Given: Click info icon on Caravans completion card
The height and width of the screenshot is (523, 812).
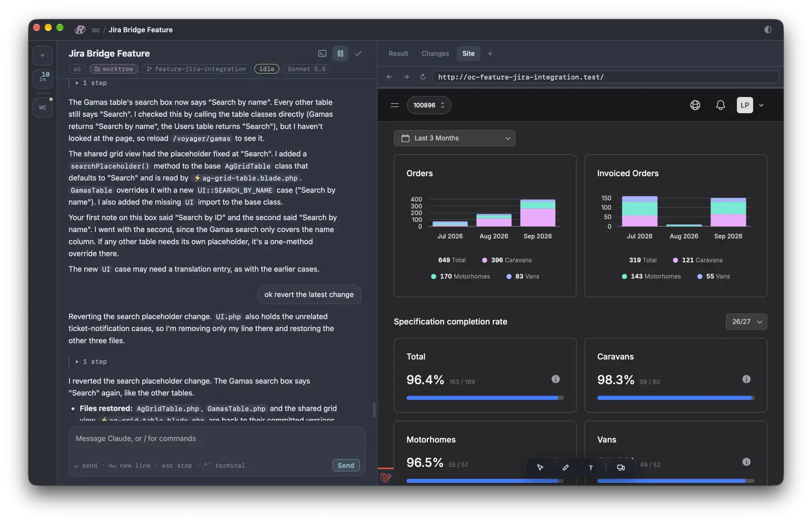Looking at the screenshot, I should pyautogui.click(x=747, y=379).
